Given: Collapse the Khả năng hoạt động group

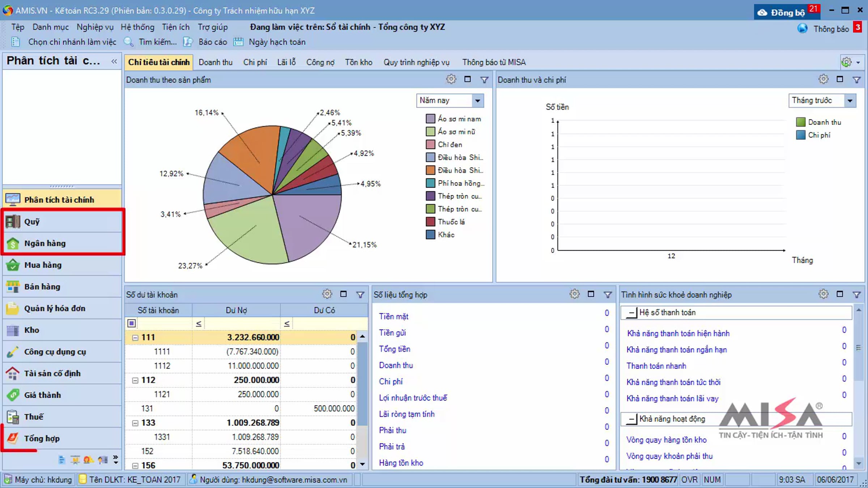Looking at the screenshot, I should click(631, 419).
